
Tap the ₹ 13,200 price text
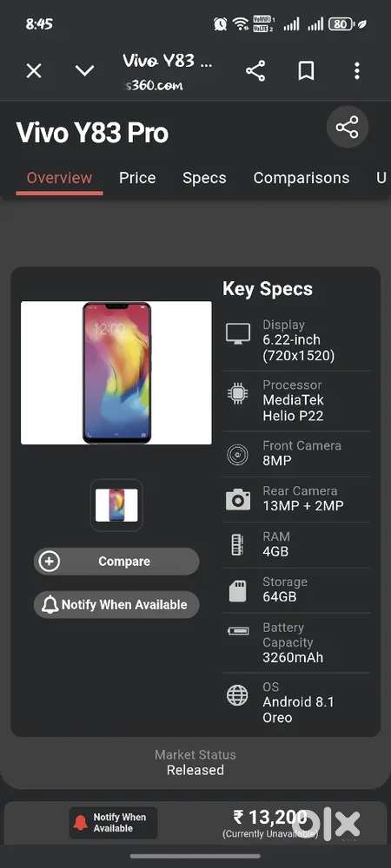tap(270, 817)
